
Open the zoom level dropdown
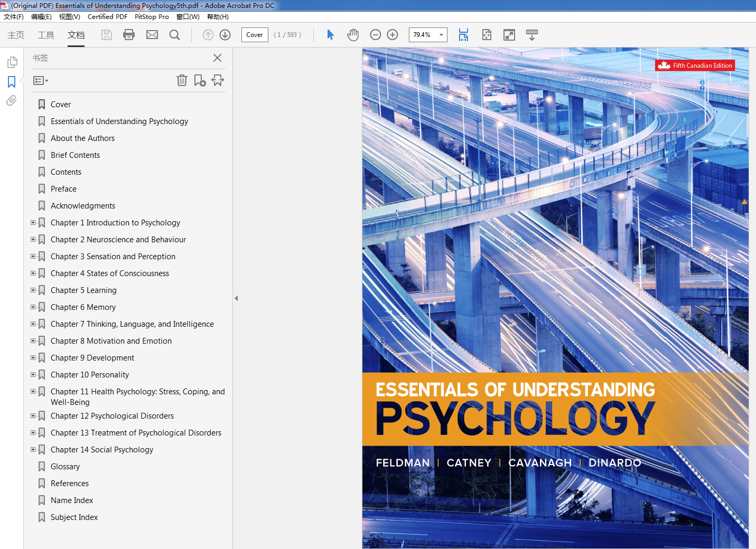441,35
